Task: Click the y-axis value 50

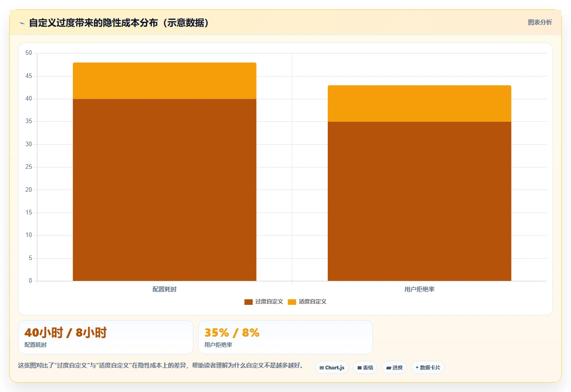Action: 29,53
